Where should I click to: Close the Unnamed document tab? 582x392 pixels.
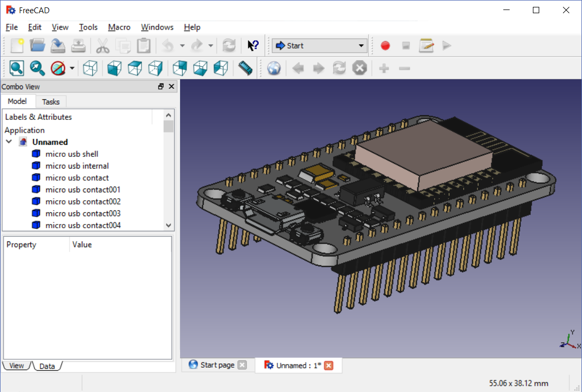328,366
